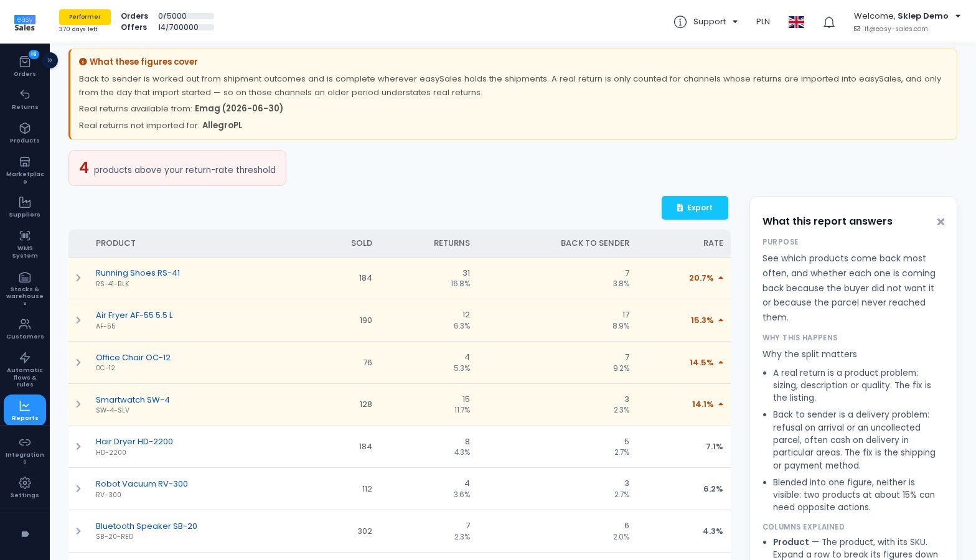The width and height of the screenshot is (976, 560).
Task: Click the tag icon at the sidebar bottom
Action: (25, 534)
